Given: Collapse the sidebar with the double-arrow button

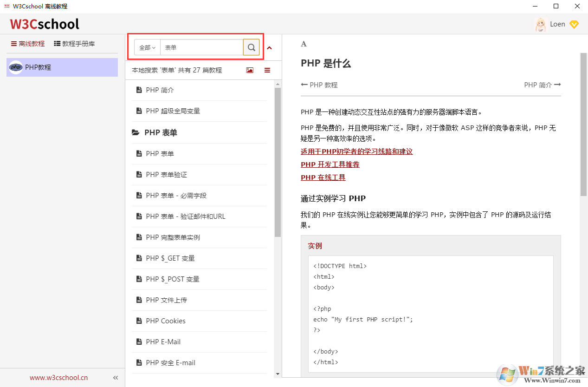Looking at the screenshot, I should (115, 377).
